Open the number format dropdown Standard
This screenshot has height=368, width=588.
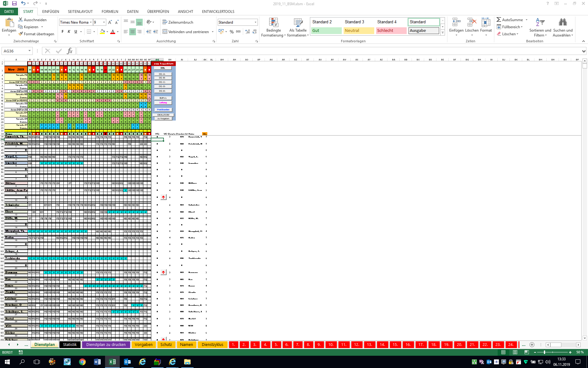(255, 22)
